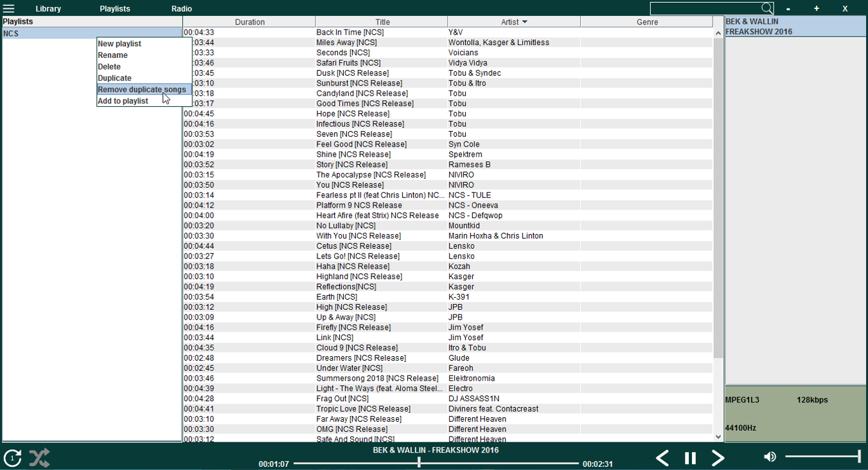Mute audio using speaker icon
Image resolution: width=868 pixels, height=470 pixels.
coord(770,456)
